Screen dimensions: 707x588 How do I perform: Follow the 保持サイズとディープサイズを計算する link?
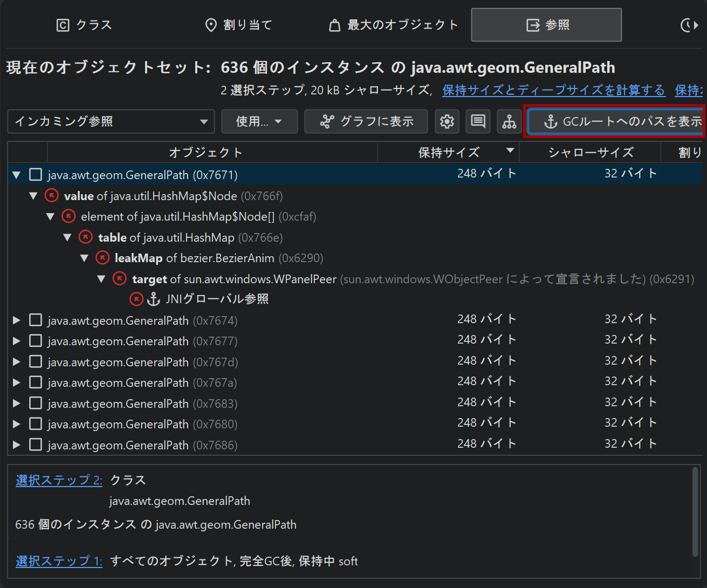click(554, 90)
